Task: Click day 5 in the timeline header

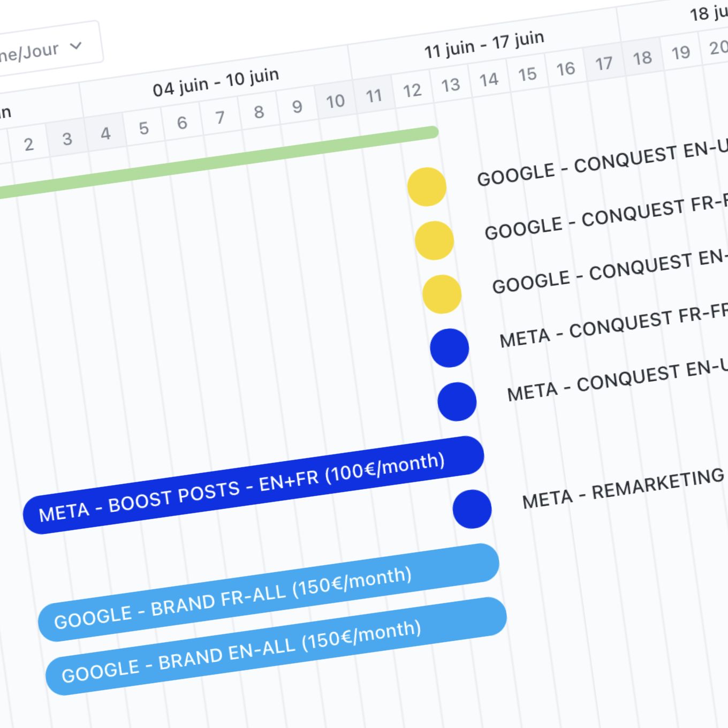Action: (143, 128)
